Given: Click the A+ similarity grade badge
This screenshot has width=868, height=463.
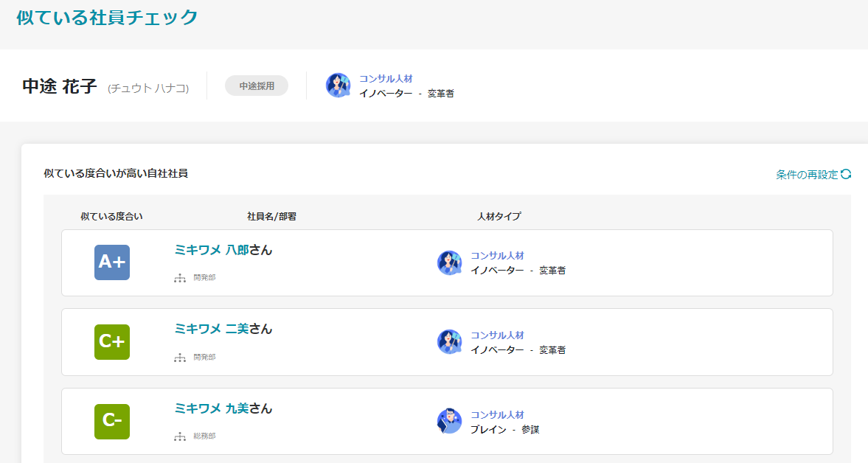Looking at the screenshot, I should 112,262.
